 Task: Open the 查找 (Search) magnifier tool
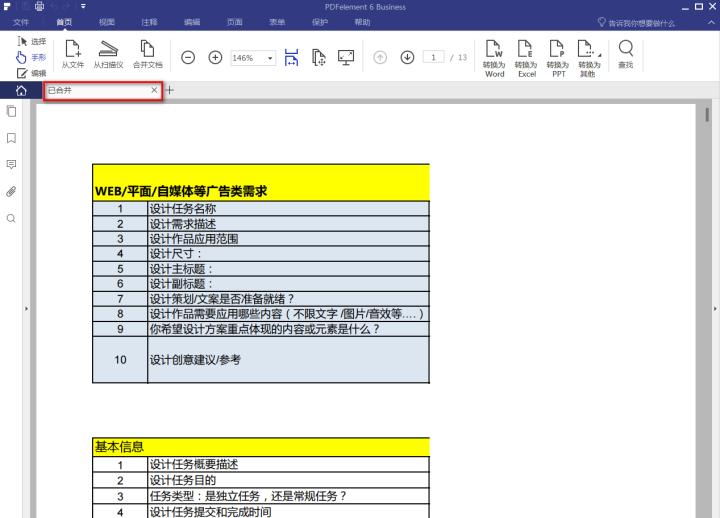[x=625, y=54]
